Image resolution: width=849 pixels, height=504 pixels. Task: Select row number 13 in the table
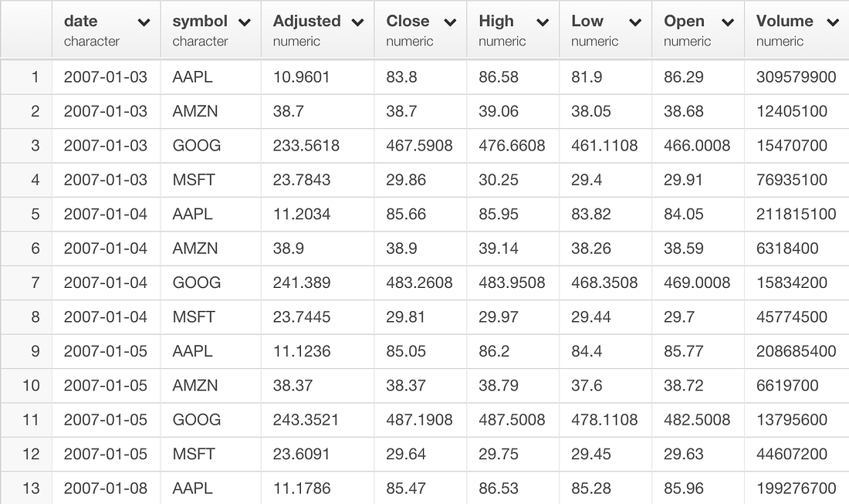(26, 489)
